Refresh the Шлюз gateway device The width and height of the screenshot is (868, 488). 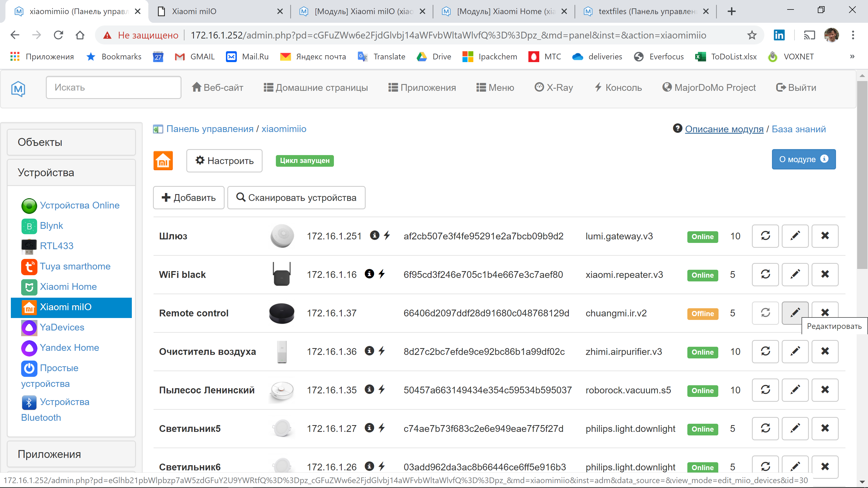(765, 236)
